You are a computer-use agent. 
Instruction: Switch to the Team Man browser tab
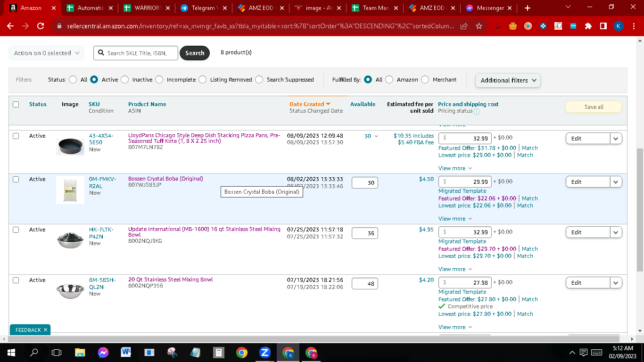pos(375,8)
